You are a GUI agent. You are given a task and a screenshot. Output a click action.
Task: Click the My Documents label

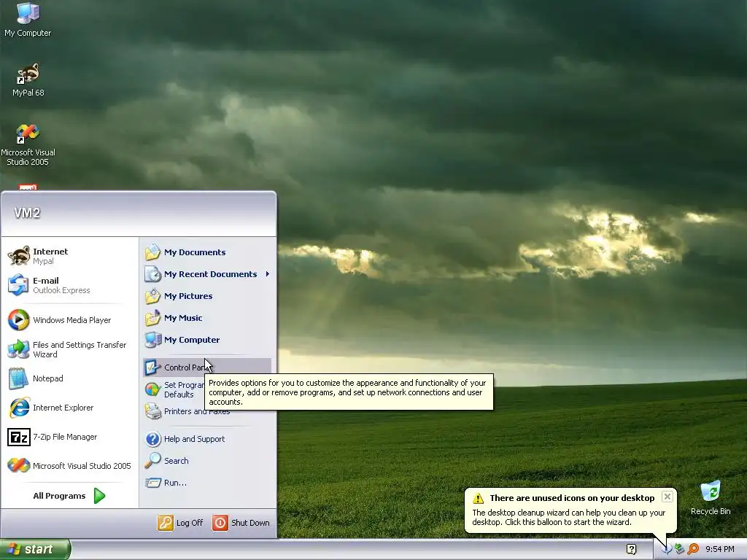click(x=195, y=252)
